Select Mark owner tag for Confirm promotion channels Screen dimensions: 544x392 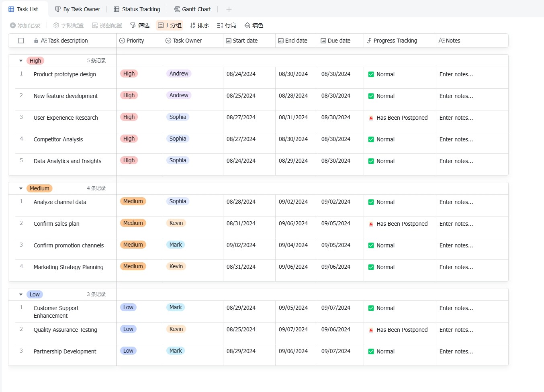pyautogui.click(x=176, y=245)
